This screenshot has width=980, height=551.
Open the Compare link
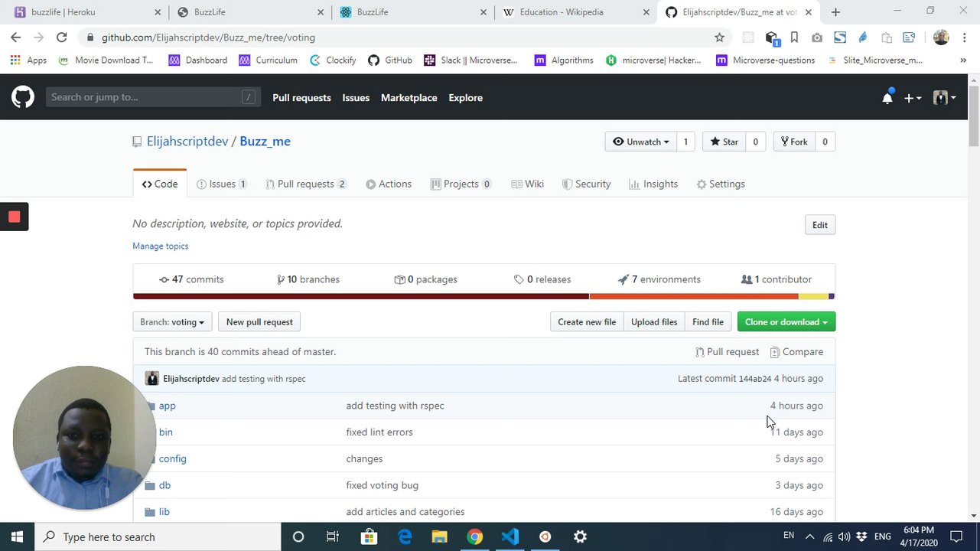point(796,352)
